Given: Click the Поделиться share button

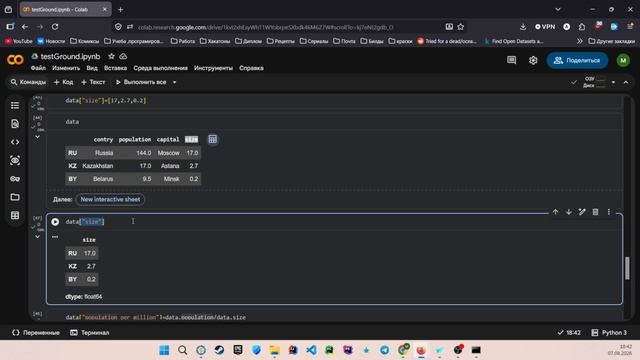Looking at the screenshot, I should [577, 60].
